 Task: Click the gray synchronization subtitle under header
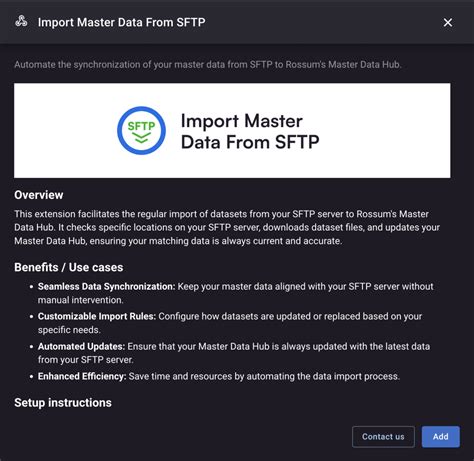point(208,64)
